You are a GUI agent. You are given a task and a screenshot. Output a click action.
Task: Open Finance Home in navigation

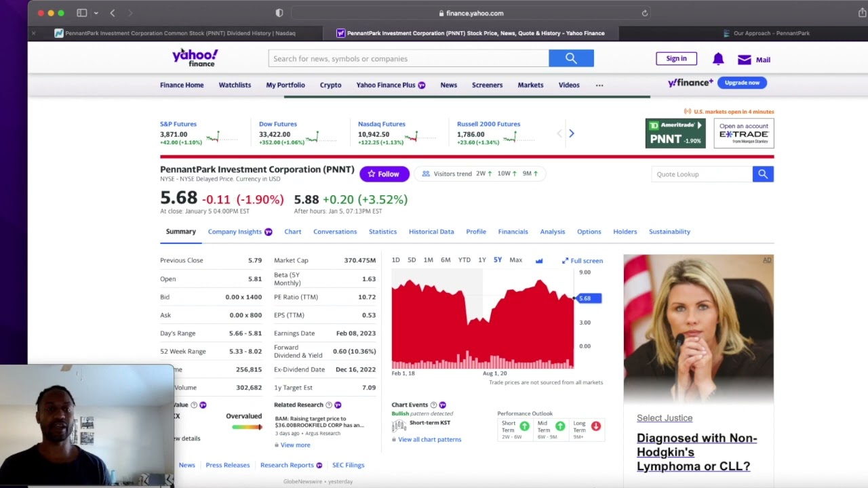(182, 85)
